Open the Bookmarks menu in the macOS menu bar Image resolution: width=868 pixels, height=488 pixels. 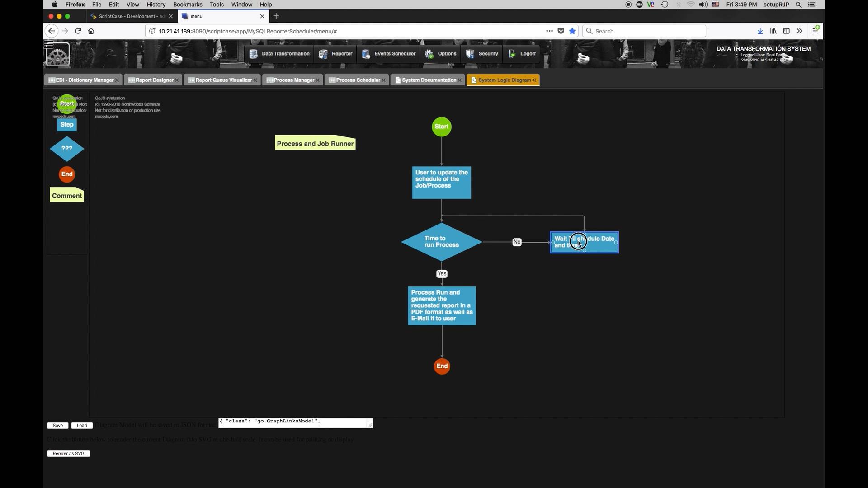tap(188, 5)
